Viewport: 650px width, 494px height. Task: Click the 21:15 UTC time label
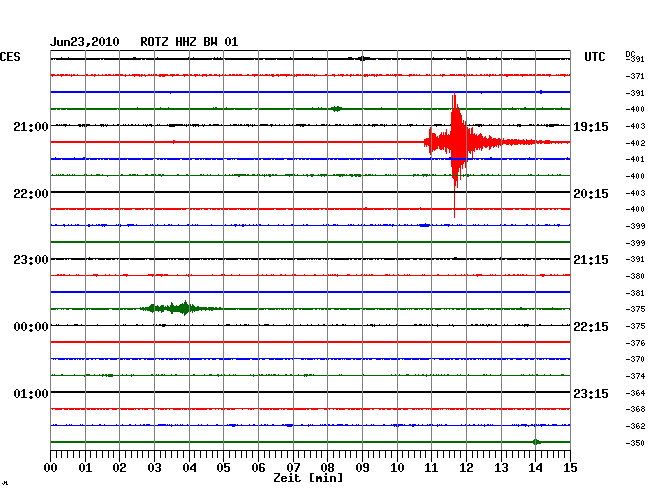tap(591, 260)
